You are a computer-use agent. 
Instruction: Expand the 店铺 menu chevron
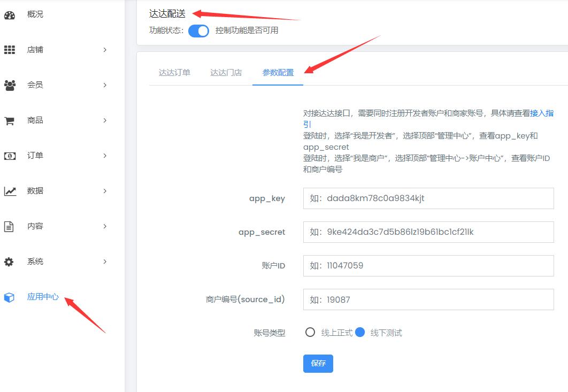tap(105, 50)
